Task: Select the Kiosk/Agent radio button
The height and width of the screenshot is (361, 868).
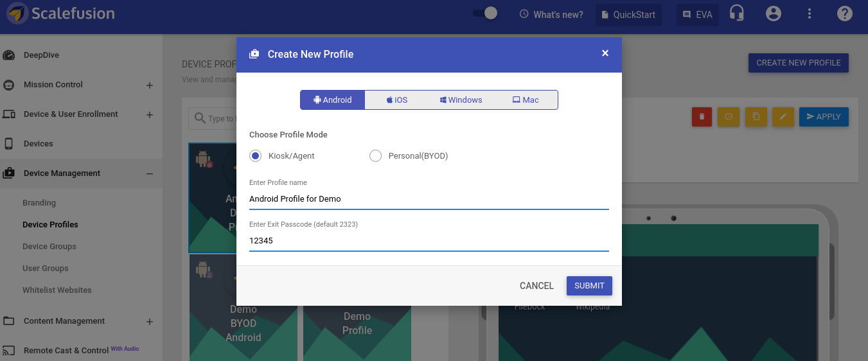Action: click(x=255, y=156)
